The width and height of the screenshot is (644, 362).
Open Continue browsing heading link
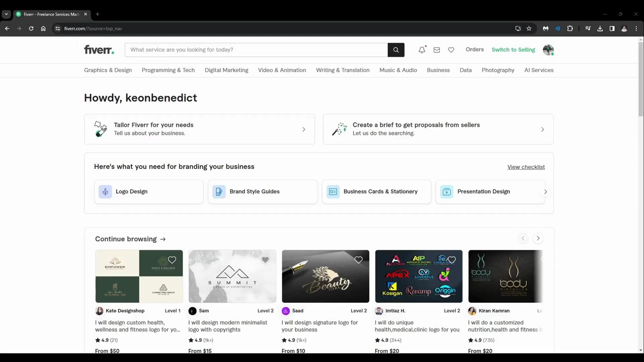(x=130, y=239)
